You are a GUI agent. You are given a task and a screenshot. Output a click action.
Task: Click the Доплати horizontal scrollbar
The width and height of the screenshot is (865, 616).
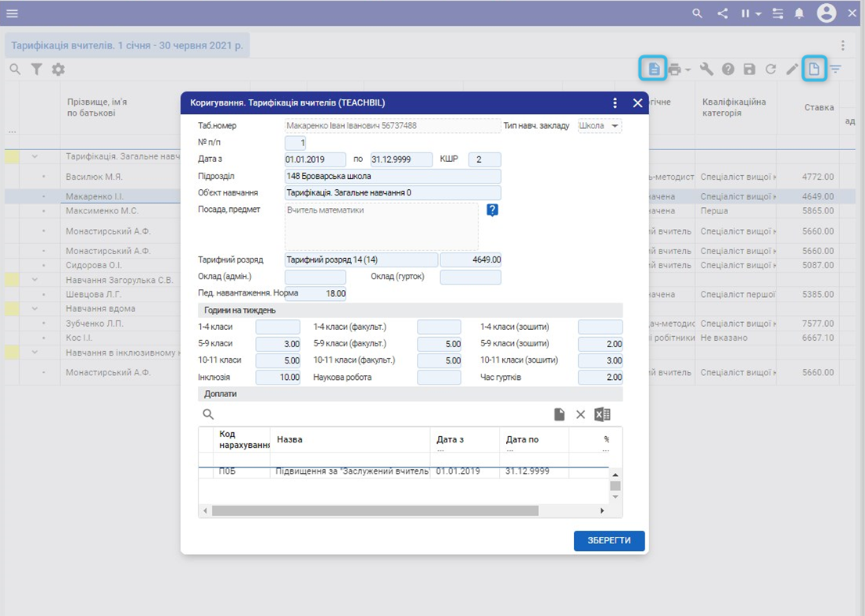(x=375, y=510)
